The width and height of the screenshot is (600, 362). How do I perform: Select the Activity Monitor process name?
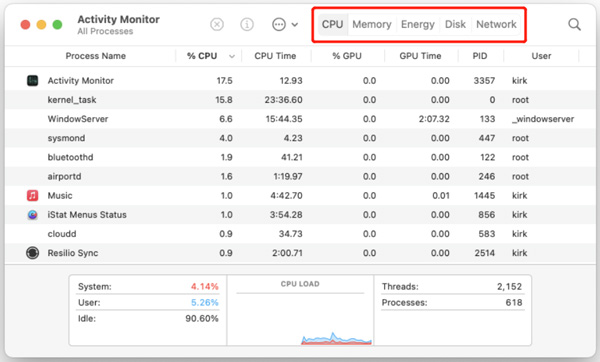coord(80,81)
